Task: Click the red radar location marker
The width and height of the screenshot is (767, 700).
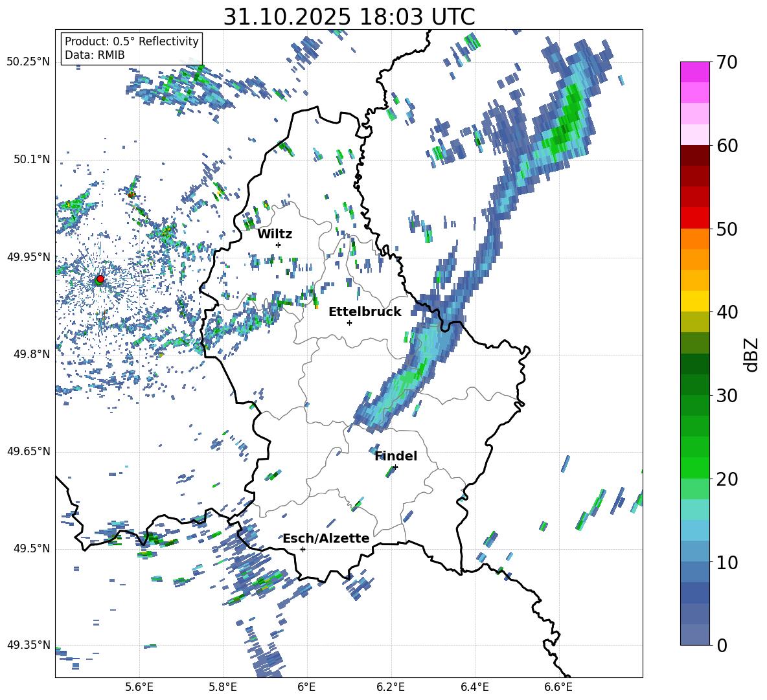Action: tap(100, 279)
